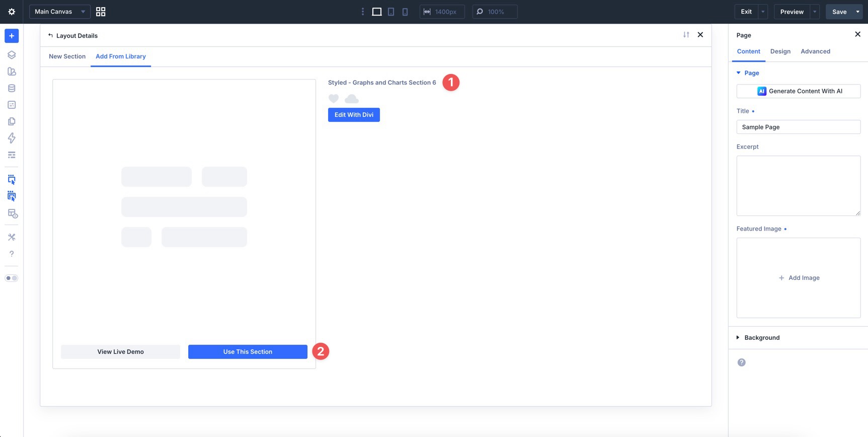This screenshot has height=437, width=868.
Task: Open the copy pages icon in sidebar
Action: [12, 121]
